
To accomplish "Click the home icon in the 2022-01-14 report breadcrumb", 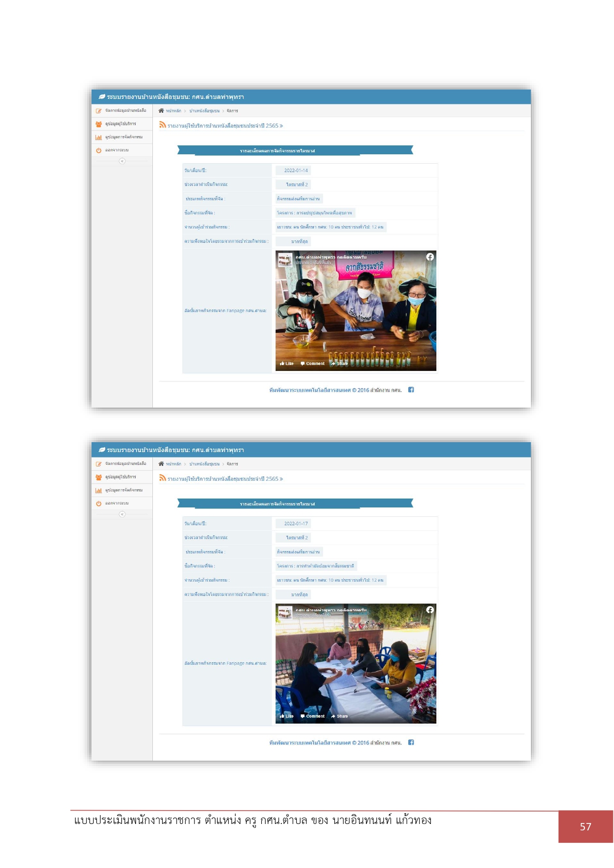I will click(x=161, y=111).
